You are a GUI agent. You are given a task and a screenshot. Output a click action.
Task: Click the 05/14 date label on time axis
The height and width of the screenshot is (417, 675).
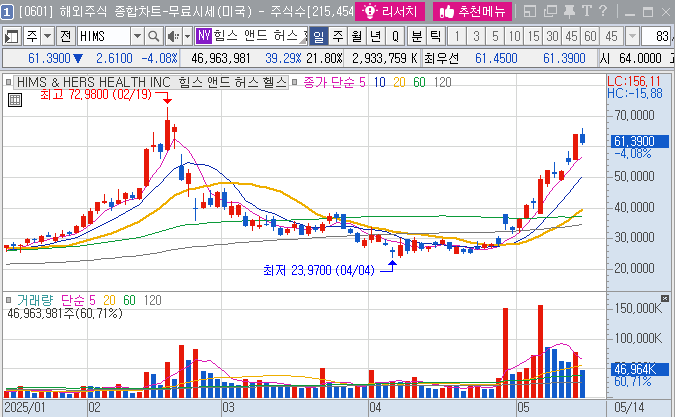click(629, 407)
